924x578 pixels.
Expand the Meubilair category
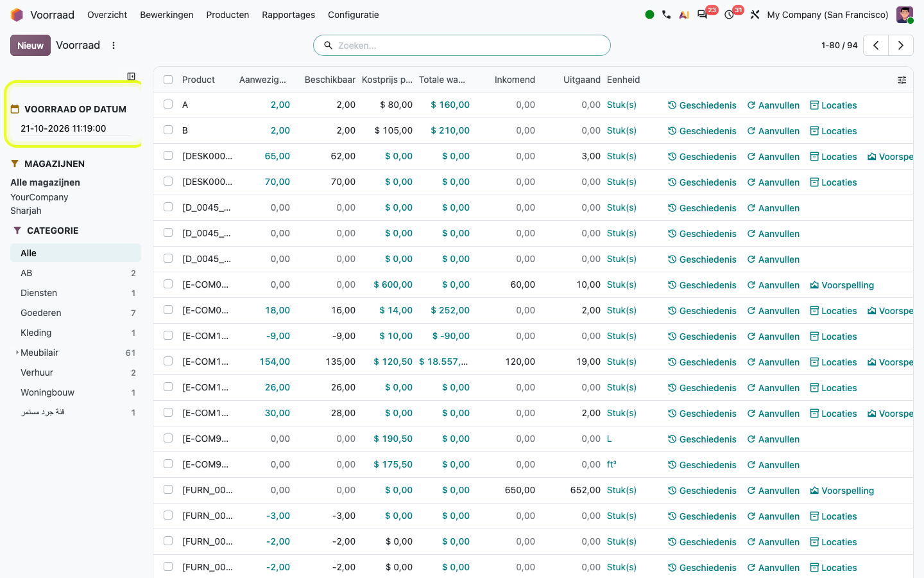pos(17,353)
